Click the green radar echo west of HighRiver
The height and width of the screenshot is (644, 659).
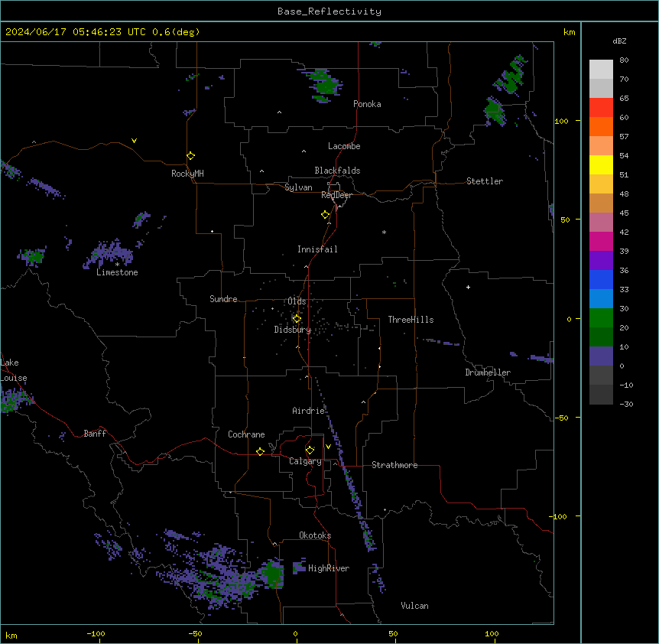[272, 574]
